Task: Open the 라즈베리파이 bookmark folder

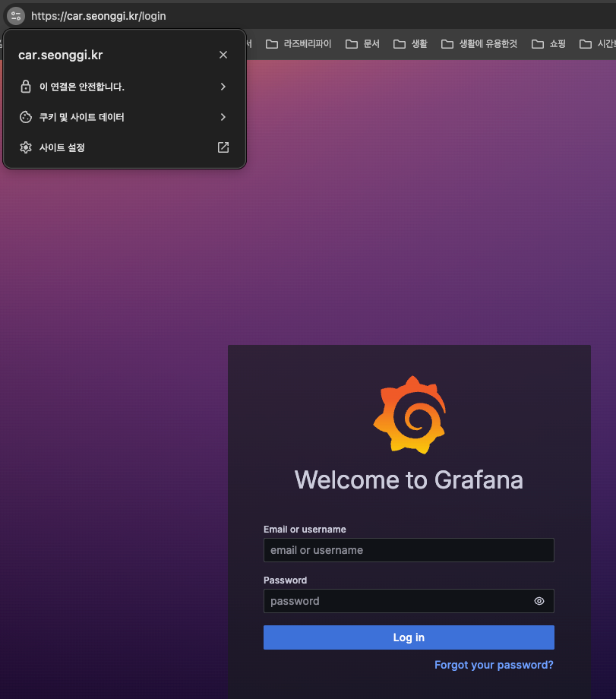Action: tap(299, 44)
